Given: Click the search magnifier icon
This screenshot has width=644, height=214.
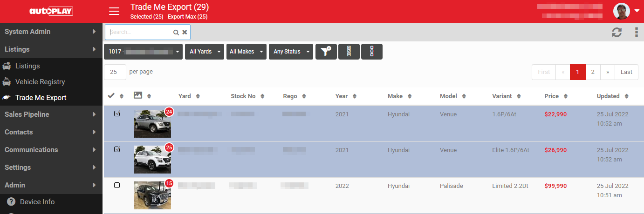Looking at the screenshot, I should click(x=176, y=33).
